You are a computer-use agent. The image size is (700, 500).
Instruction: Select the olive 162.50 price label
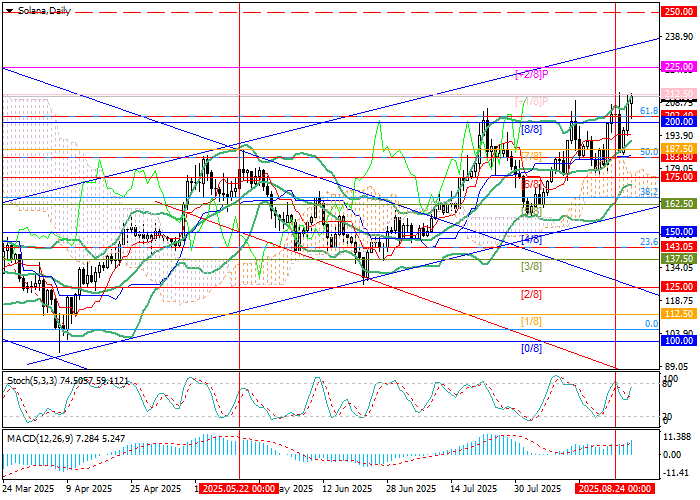pyautogui.click(x=679, y=204)
